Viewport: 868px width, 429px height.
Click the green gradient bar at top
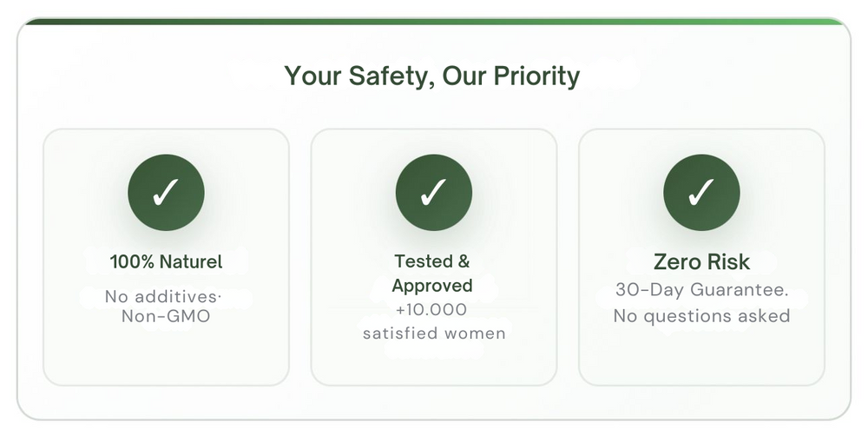(434, 22)
